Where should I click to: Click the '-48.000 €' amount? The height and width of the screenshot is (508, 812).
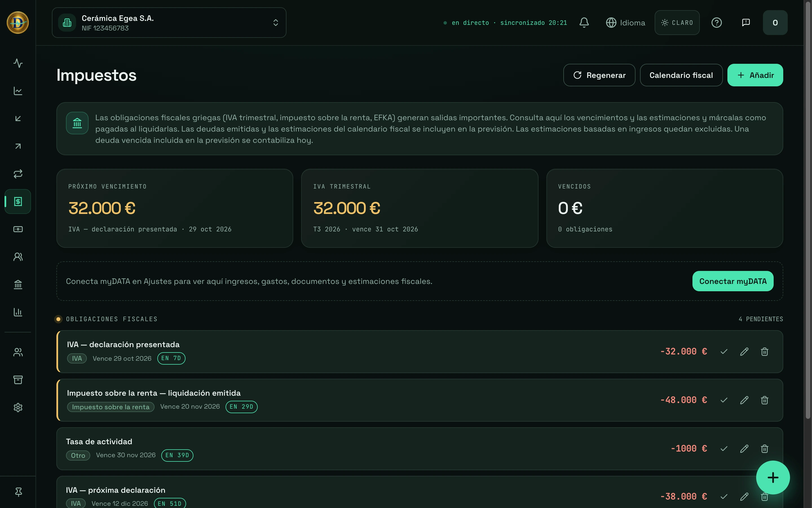(x=683, y=400)
